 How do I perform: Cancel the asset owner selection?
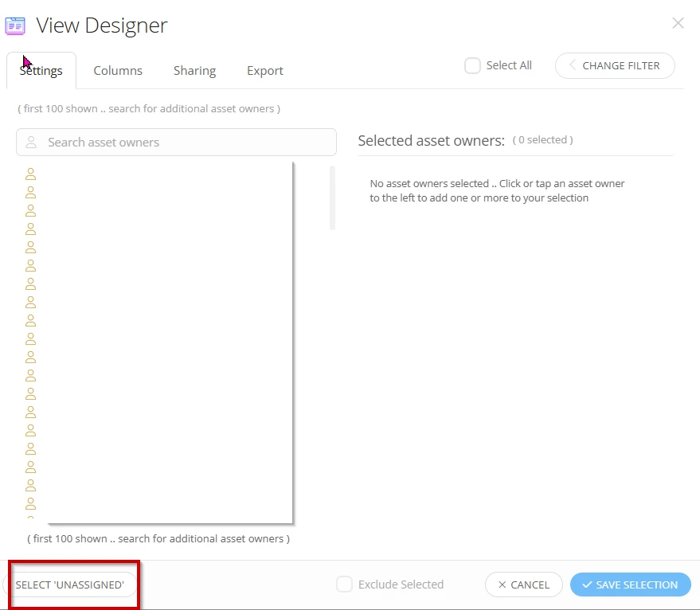click(x=524, y=585)
